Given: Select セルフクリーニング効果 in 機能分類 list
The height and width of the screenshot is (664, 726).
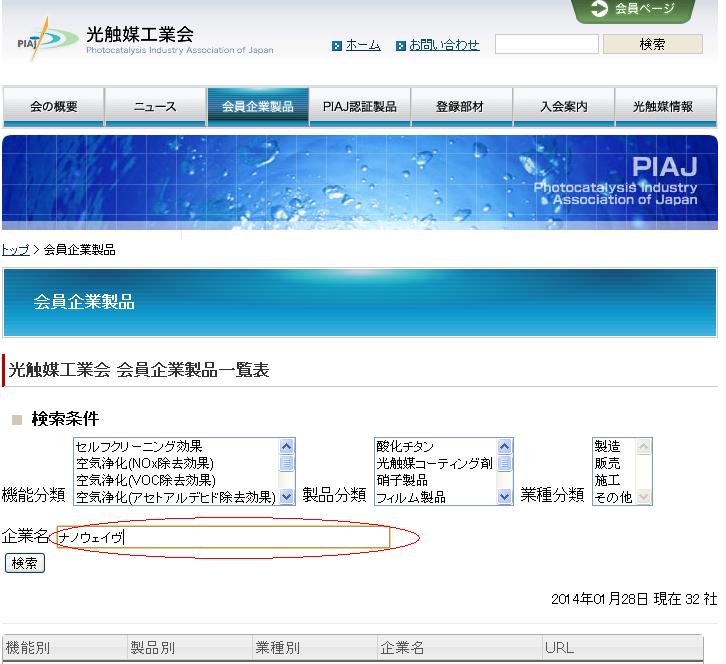Looking at the screenshot, I should click(x=138, y=447).
